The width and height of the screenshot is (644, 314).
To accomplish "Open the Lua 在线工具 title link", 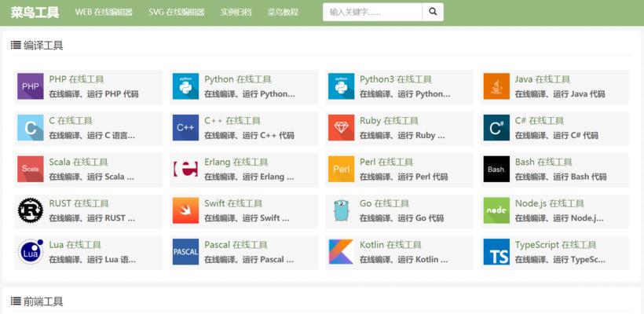I will coord(75,245).
